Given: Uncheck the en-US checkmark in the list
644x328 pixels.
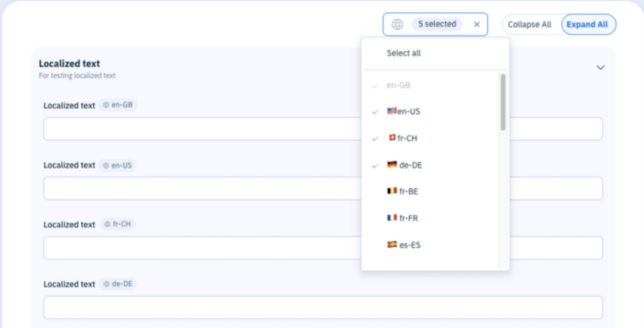Looking at the screenshot, I should pyautogui.click(x=375, y=112).
